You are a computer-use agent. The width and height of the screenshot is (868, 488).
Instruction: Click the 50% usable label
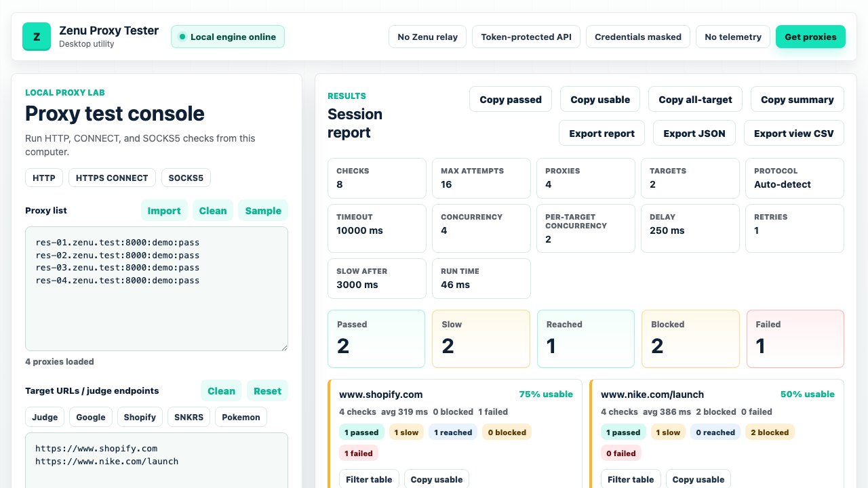click(x=808, y=394)
